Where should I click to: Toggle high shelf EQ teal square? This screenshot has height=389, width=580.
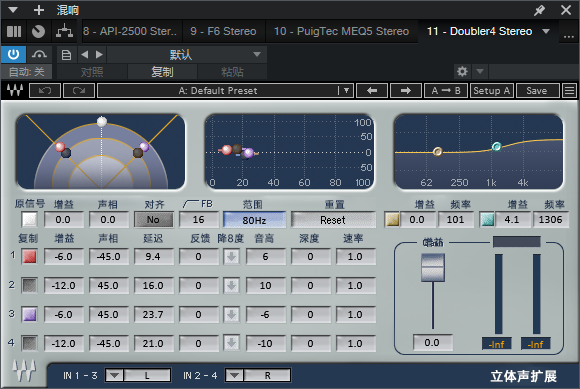487,220
